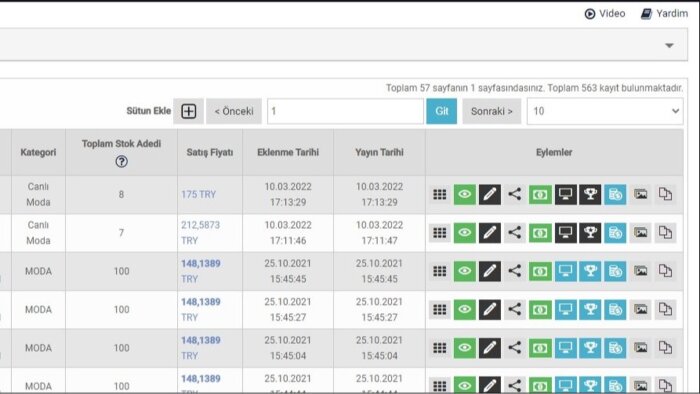
Task: Open the 212,5873 TRY price link
Action: [200, 232]
